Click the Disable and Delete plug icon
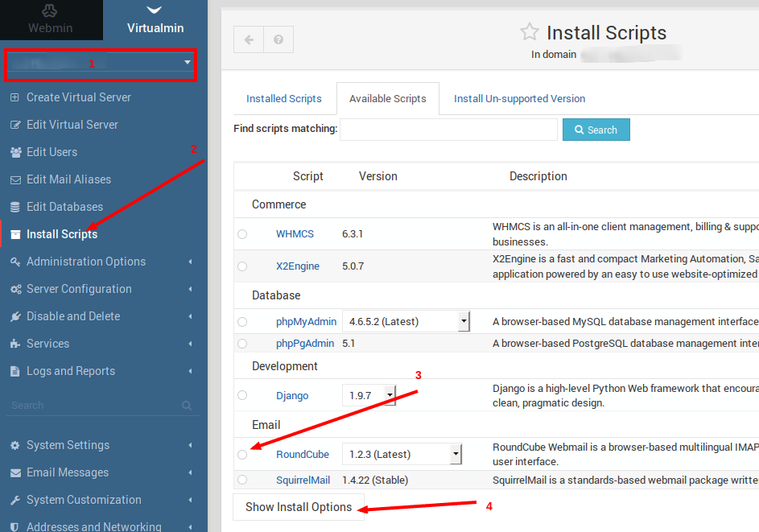This screenshot has width=759, height=532. pyautogui.click(x=15, y=316)
